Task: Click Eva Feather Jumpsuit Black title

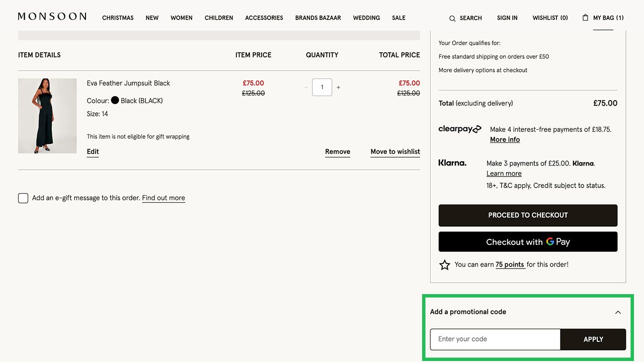Action: tap(128, 83)
